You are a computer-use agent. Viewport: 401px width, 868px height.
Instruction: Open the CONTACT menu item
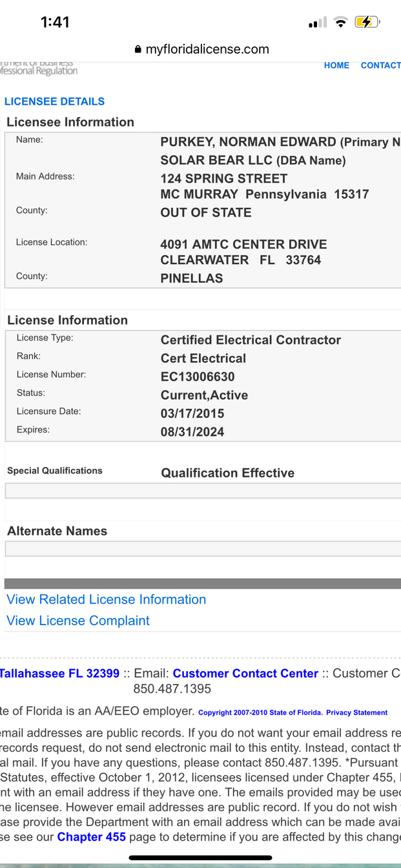[380, 65]
